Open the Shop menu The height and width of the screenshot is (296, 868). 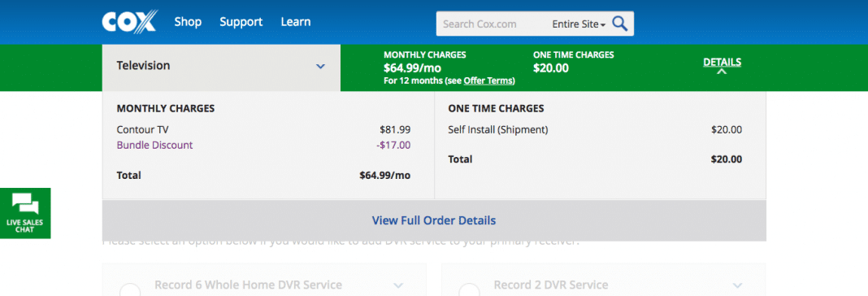point(188,22)
